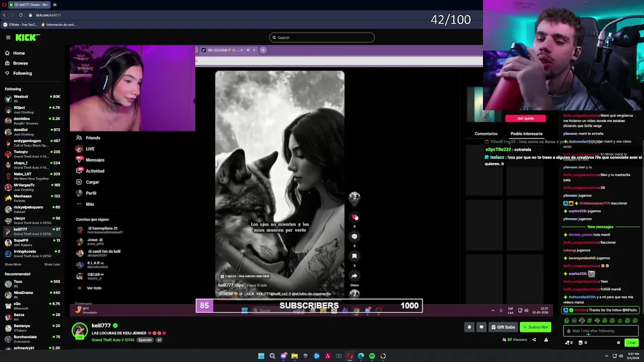
Task: Click the report warning triangle icon
Action: point(546,340)
